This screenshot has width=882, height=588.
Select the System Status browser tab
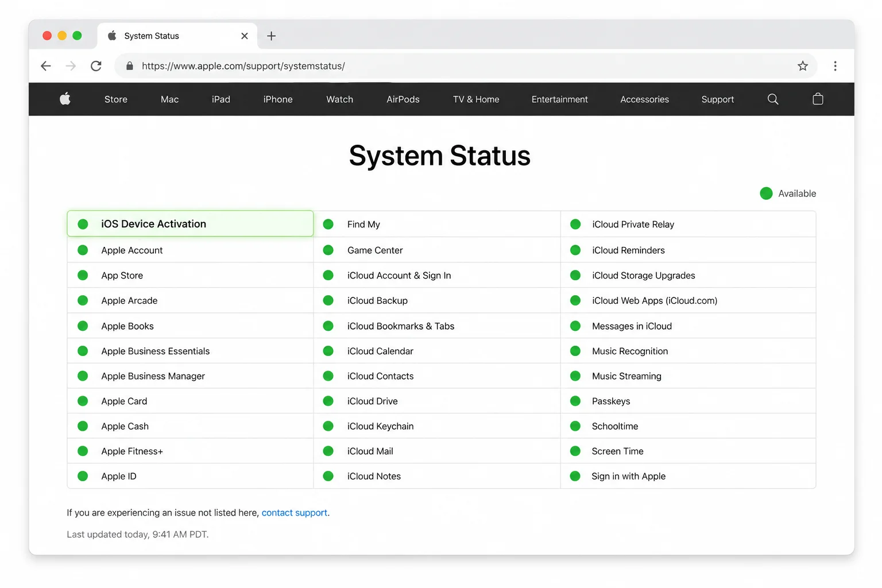(177, 36)
